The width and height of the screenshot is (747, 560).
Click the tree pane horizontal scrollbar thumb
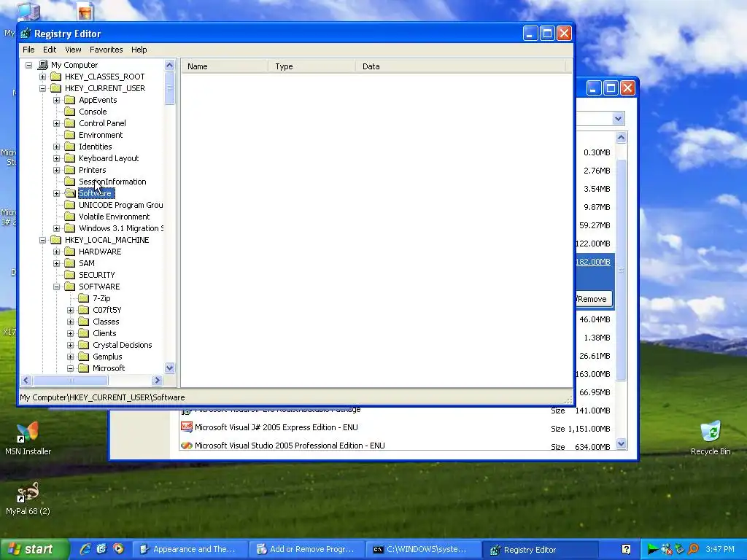tap(71, 380)
